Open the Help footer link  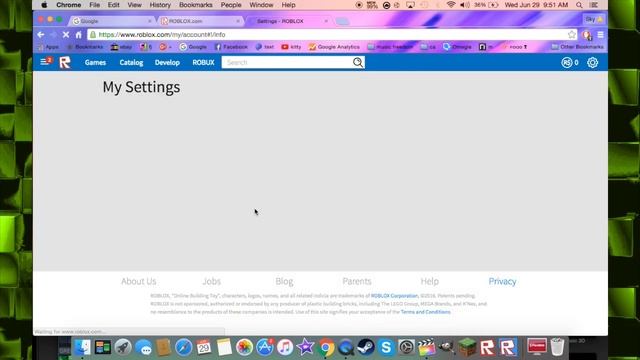pyautogui.click(x=429, y=281)
